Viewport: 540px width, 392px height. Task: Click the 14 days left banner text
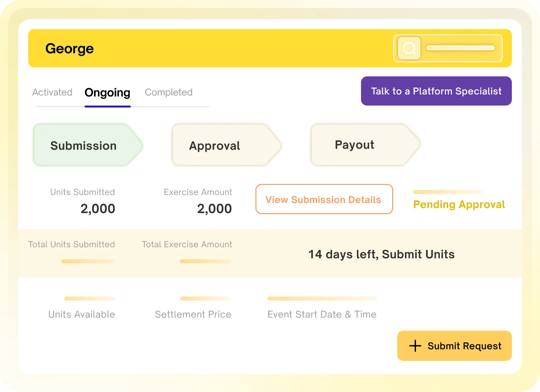381,254
